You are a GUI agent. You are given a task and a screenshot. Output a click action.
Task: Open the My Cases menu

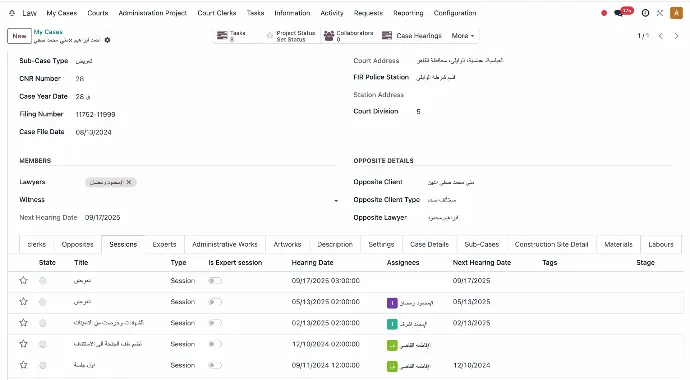coord(62,13)
